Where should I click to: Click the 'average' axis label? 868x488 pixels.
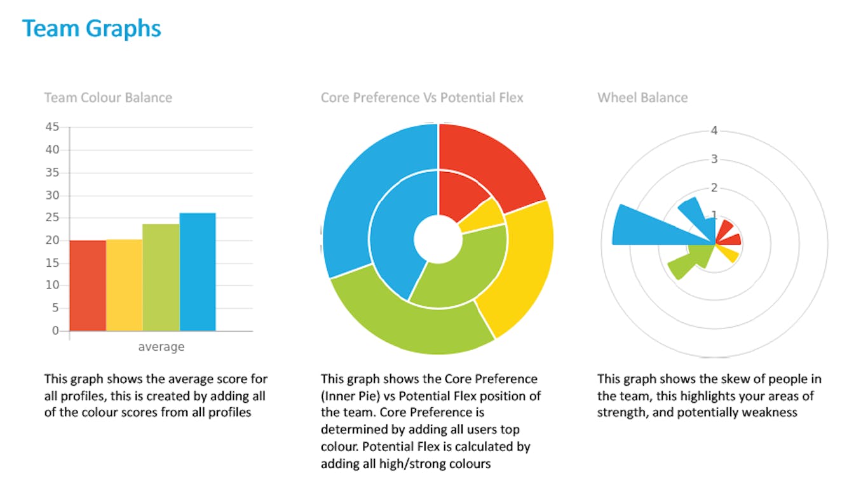pyautogui.click(x=161, y=347)
